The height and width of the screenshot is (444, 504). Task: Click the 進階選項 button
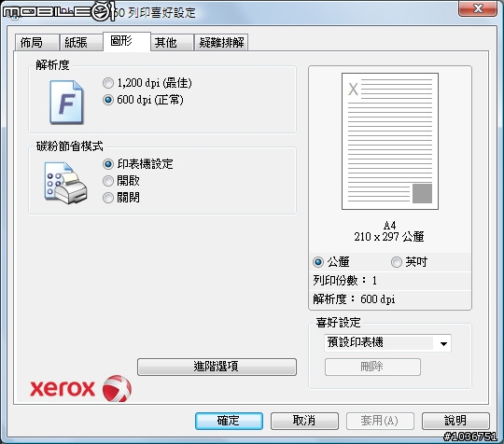[217, 367]
